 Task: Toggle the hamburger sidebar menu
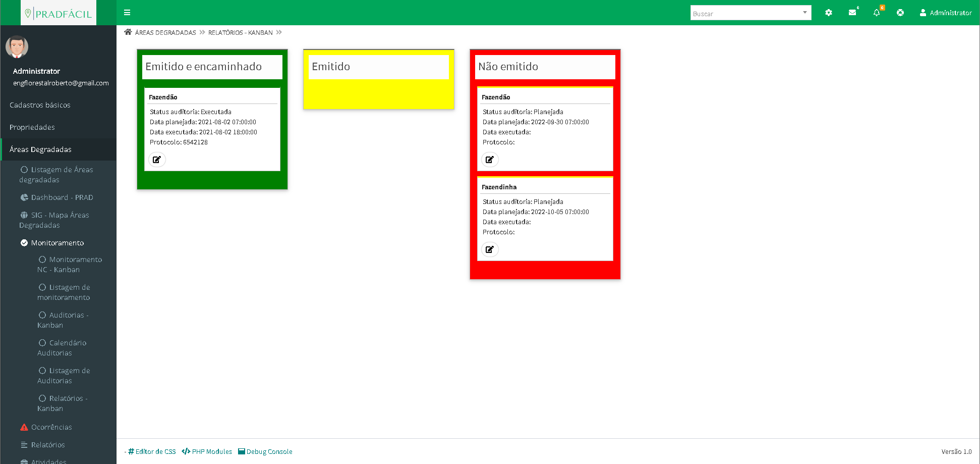coord(127,13)
